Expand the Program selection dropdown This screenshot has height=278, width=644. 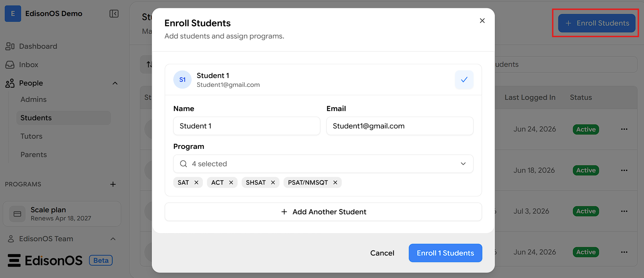(x=323, y=164)
